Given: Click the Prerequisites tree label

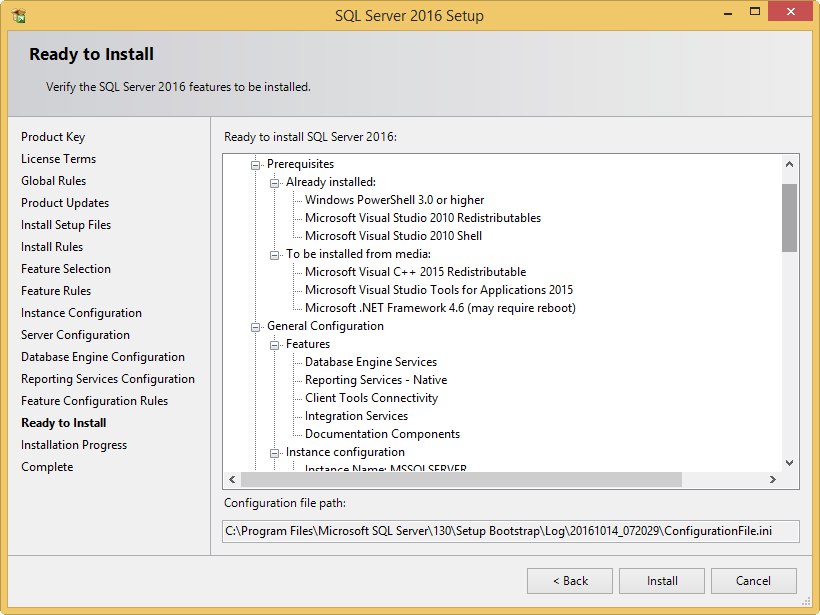Looking at the screenshot, I should point(300,164).
